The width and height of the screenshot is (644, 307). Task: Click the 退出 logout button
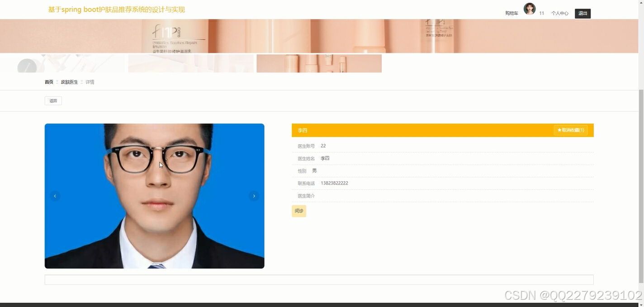point(582,13)
